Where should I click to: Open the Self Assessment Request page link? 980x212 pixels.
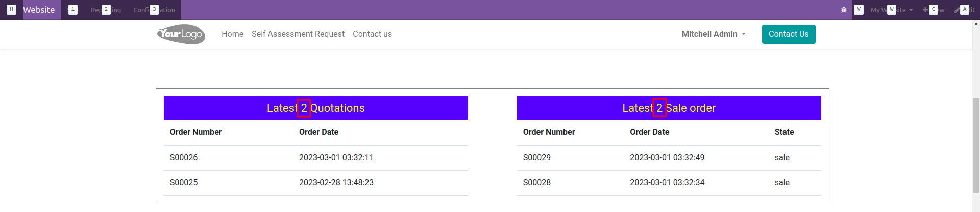pos(298,34)
